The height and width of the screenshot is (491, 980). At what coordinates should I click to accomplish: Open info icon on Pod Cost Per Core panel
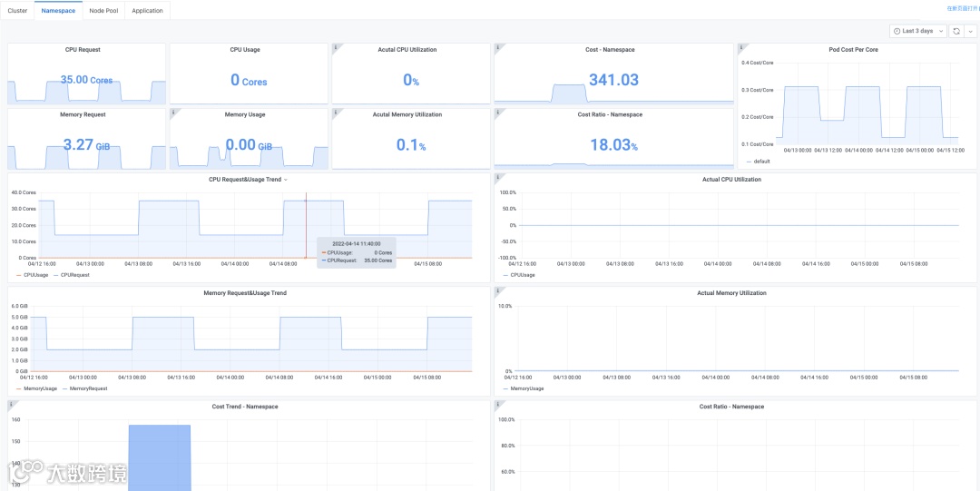[740, 46]
